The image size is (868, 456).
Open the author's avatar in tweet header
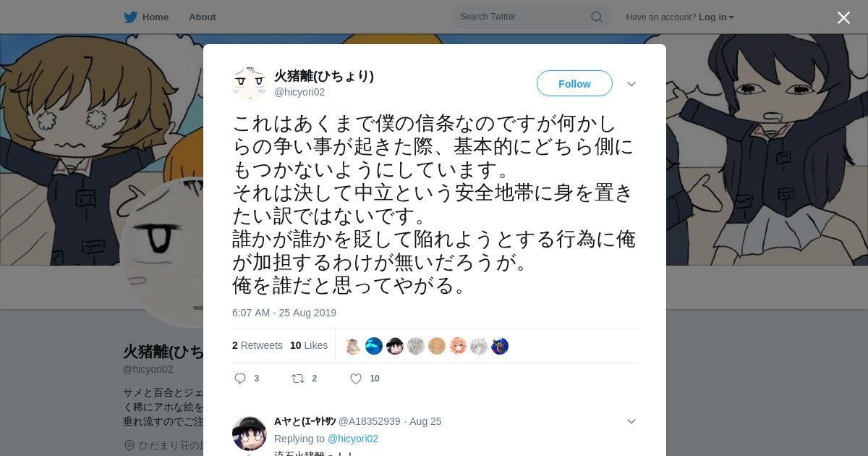(250, 83)
